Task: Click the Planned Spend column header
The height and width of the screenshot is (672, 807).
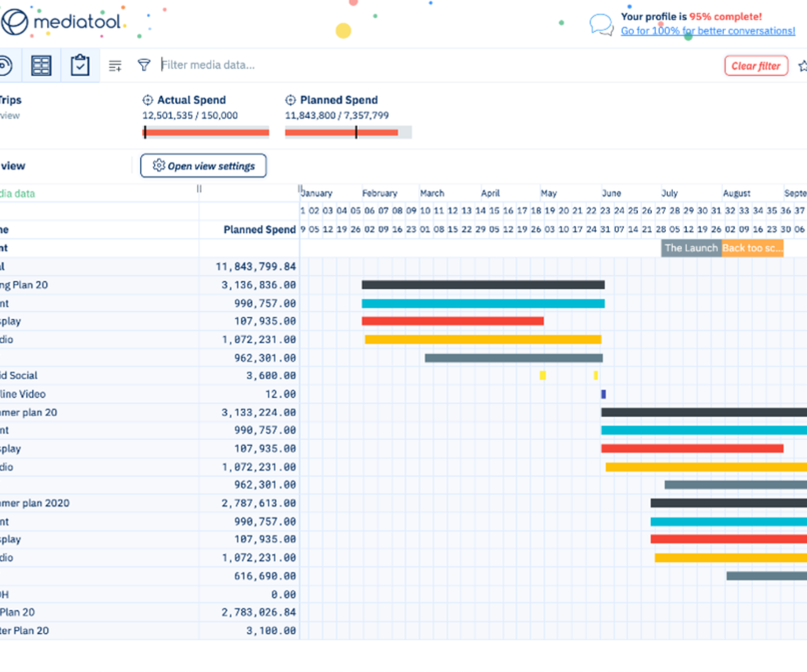Action: tap(259, 230)
